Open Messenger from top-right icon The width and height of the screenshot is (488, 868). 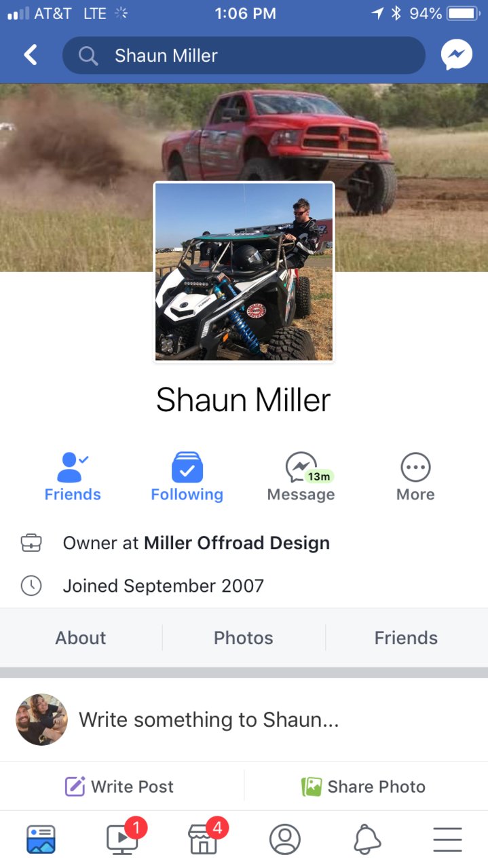point(456,55)
